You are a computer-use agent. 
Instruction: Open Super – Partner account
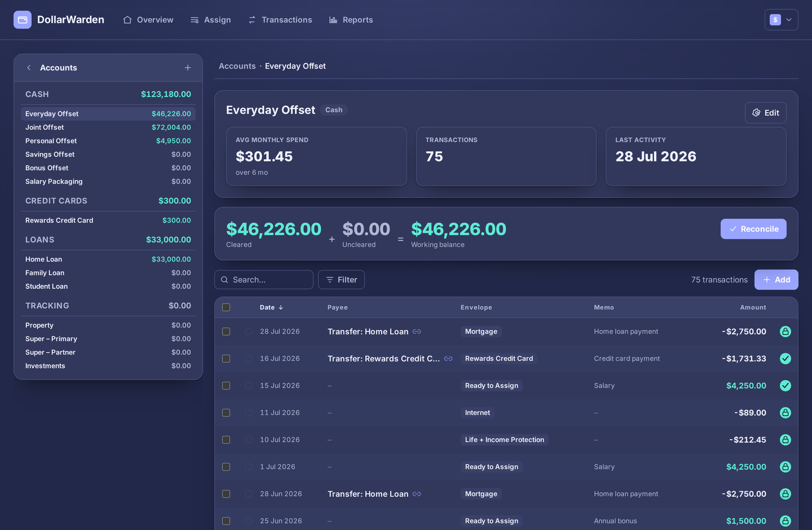[108, 352]
